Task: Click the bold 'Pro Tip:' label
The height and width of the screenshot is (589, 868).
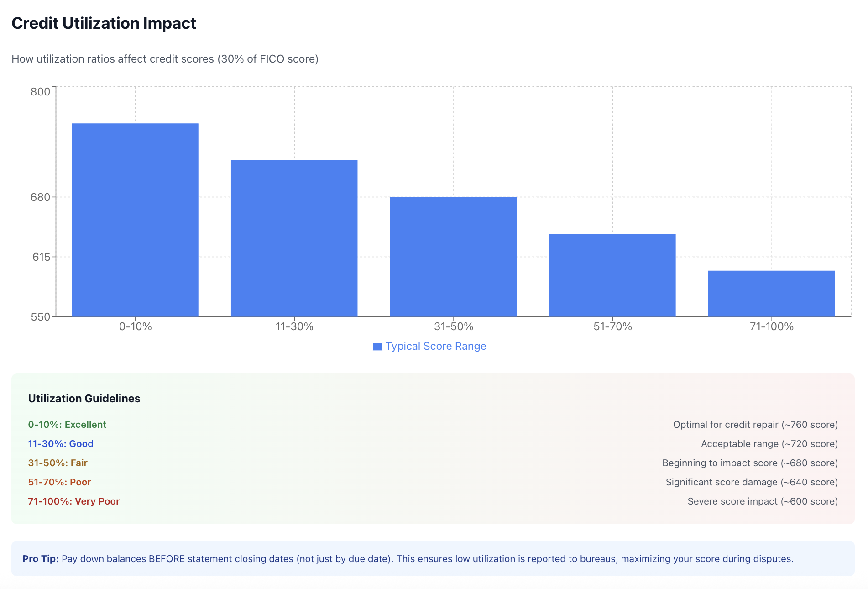Action: [x=41, y=559]
